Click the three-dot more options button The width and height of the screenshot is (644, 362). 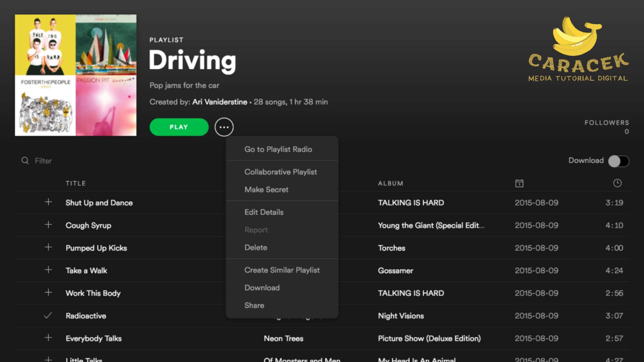pos(224,127)
